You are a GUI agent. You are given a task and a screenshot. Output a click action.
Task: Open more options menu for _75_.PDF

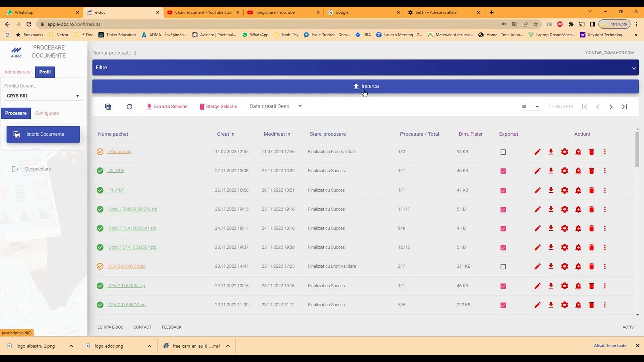click(605, 171)
